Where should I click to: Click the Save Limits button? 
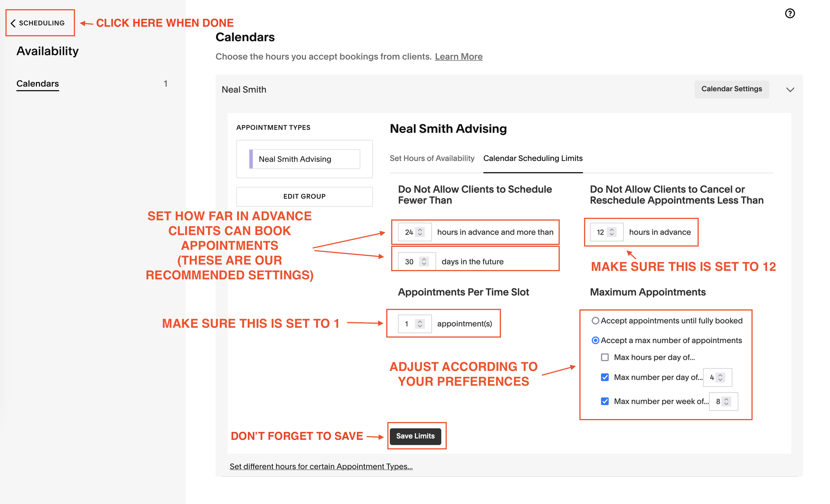tap(415, 436)
